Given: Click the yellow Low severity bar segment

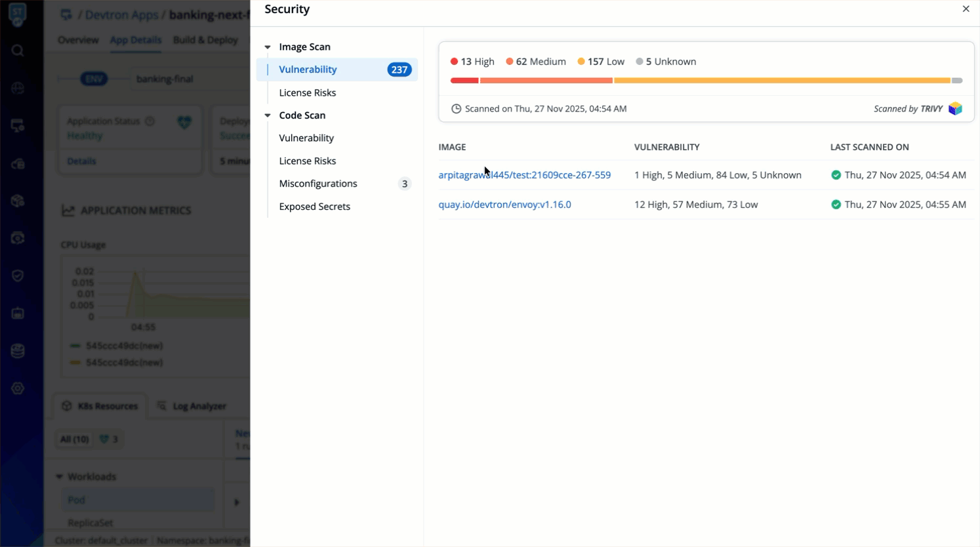Looking at the screenshot, I should point(781,81).
